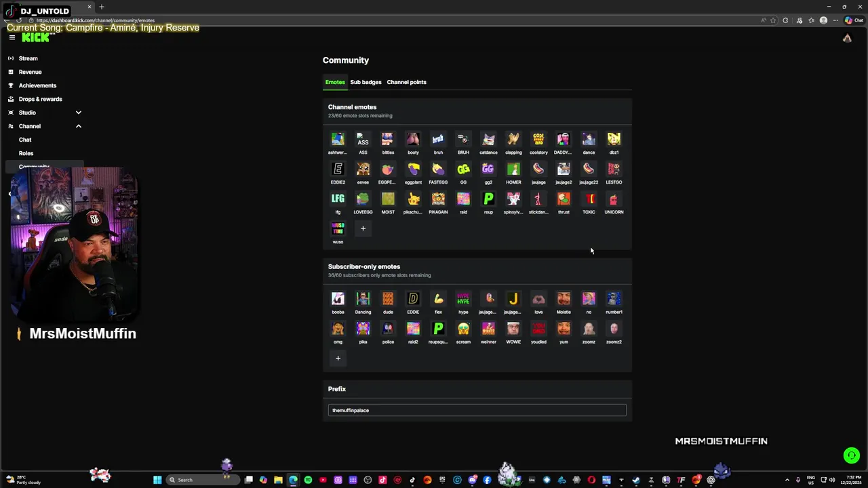Select the flex subscriber emote

coord(438,299)
